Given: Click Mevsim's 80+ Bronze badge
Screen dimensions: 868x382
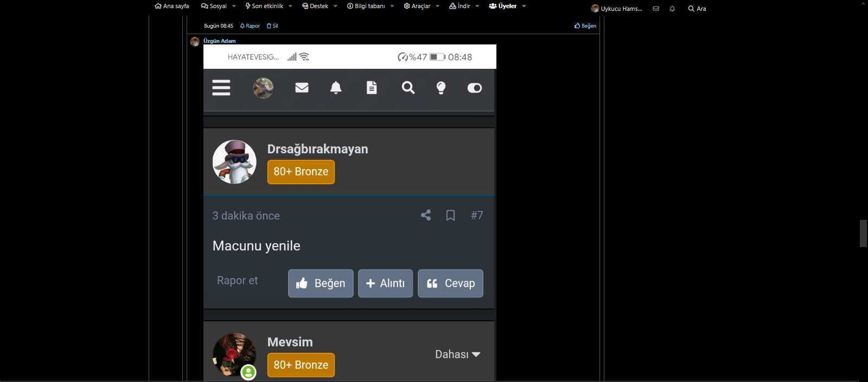Looking at the screenshot, I should click(301, 365).
